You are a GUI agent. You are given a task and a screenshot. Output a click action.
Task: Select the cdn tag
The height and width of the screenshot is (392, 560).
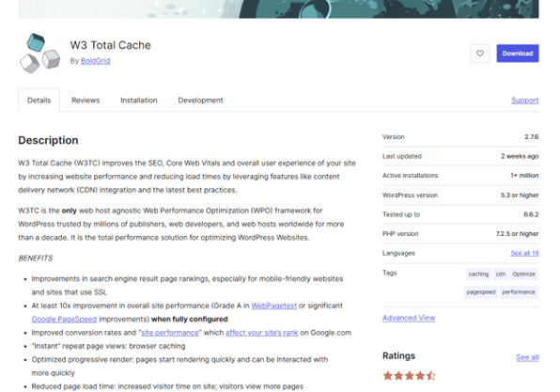[501, 274]
